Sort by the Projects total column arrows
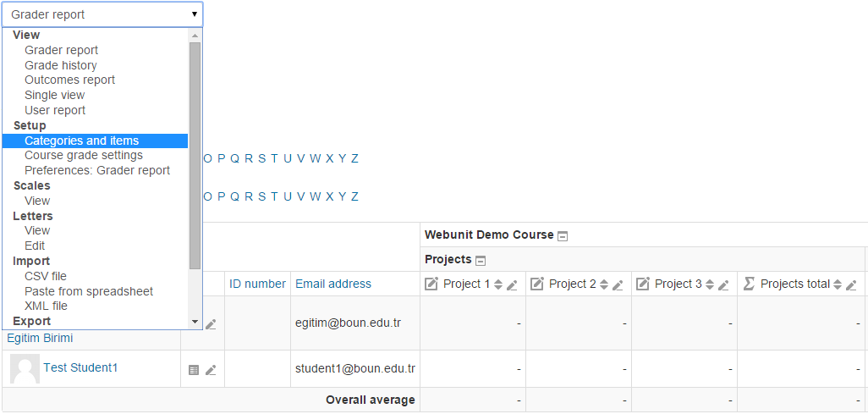868x414 pixels. 838,285
